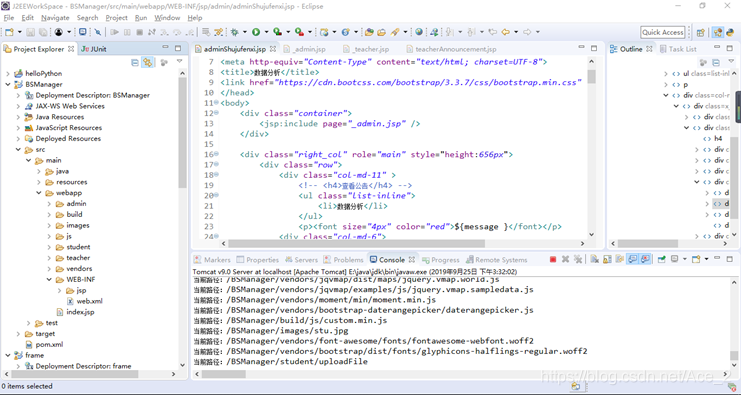Screen dimensions: 741x395
Task: Click Collapse All in Project Explorer
Action: coord(135,62)
